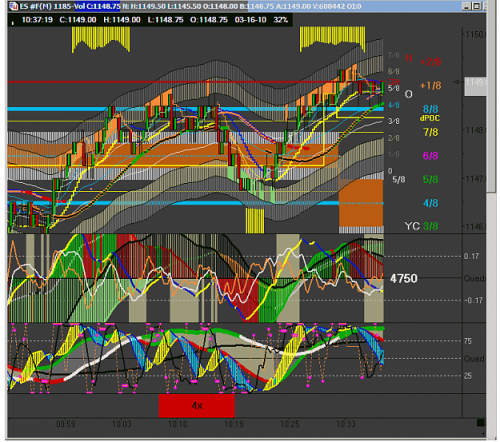The image size is (500, 442).
Task: Click the red IBH marker label
Action: tap(394, 82)
